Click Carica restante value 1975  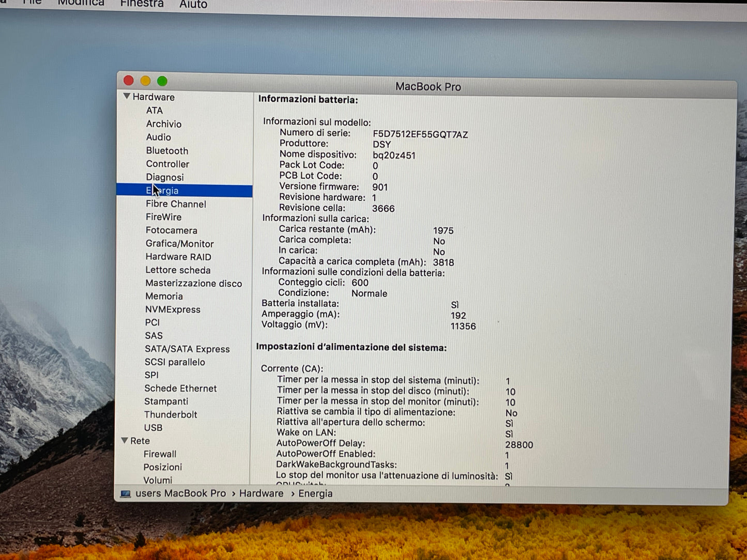(443, 231)
